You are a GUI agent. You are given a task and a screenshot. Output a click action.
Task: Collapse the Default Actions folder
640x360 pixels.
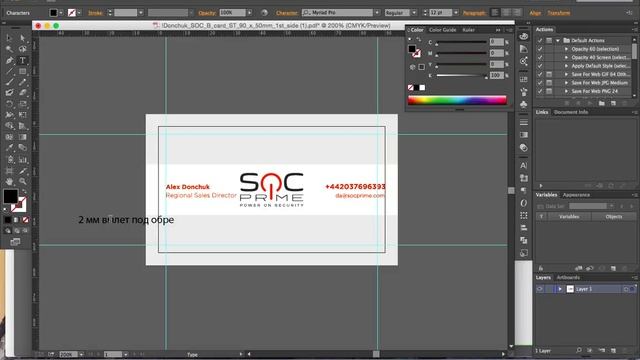(x=558, y=40)
